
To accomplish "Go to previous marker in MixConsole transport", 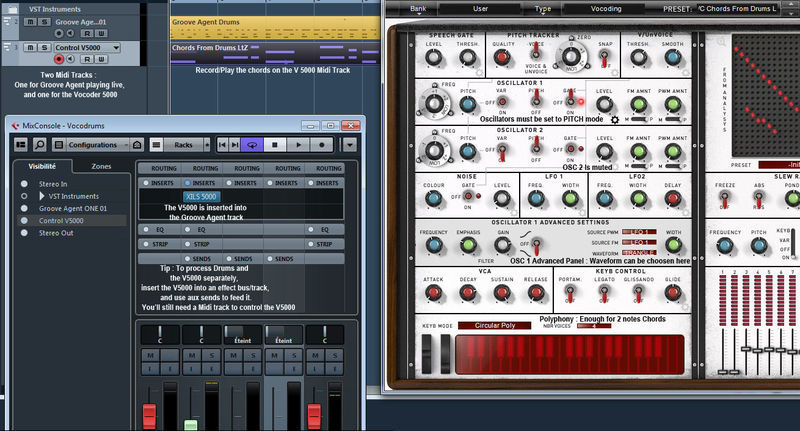I will tap(222, 145).
